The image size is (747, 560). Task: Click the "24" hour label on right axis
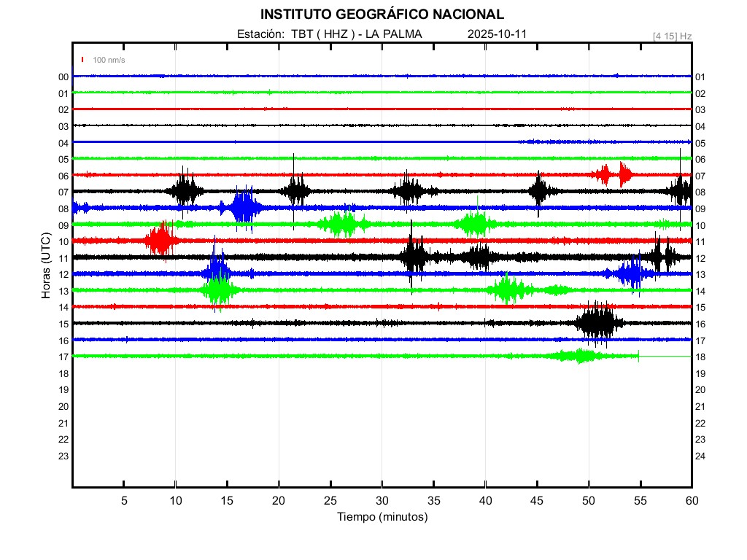(700, 456)
